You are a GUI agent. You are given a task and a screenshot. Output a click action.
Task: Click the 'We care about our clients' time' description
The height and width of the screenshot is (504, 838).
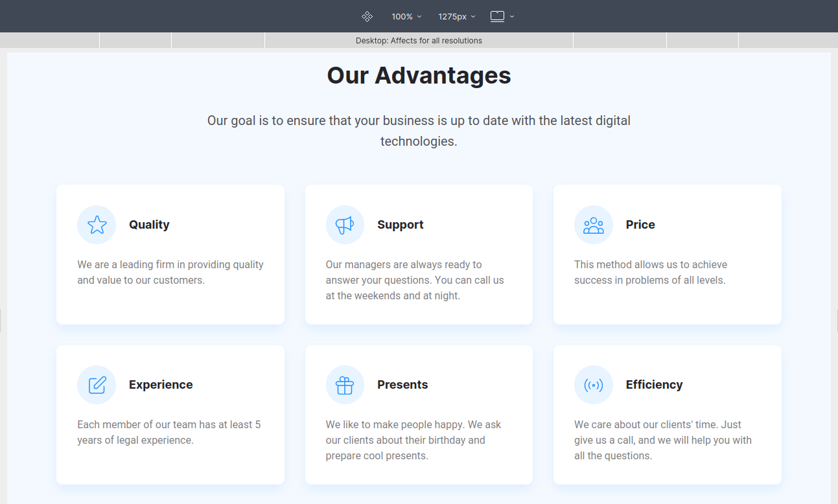(x=663, y=441)
